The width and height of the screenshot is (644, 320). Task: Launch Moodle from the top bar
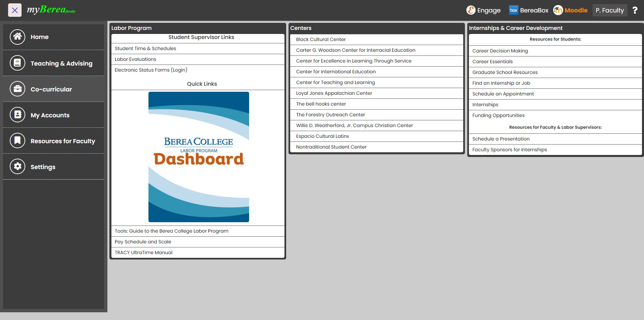coord(570,10)
